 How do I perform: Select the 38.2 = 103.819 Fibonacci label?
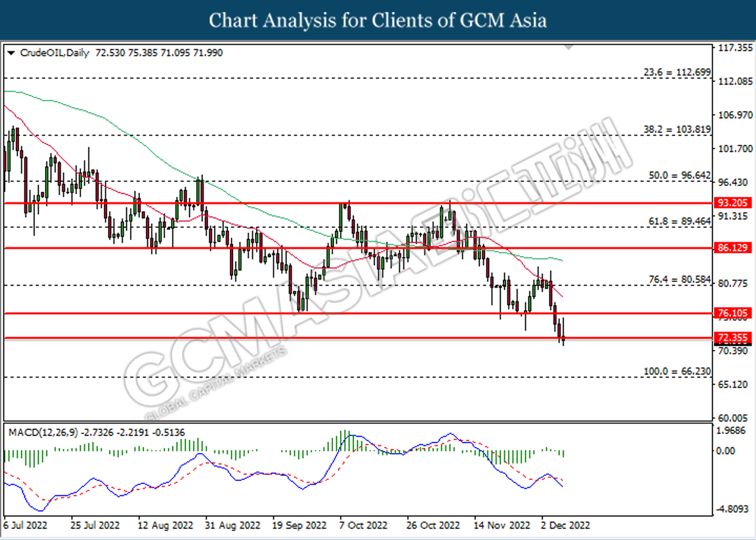pyautogui.click(x=677, y=130)
